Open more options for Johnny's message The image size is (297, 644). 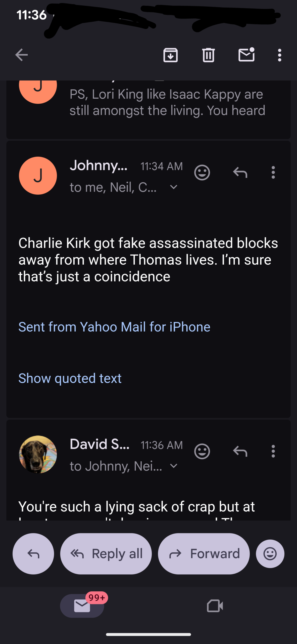(x=273, y=173)
